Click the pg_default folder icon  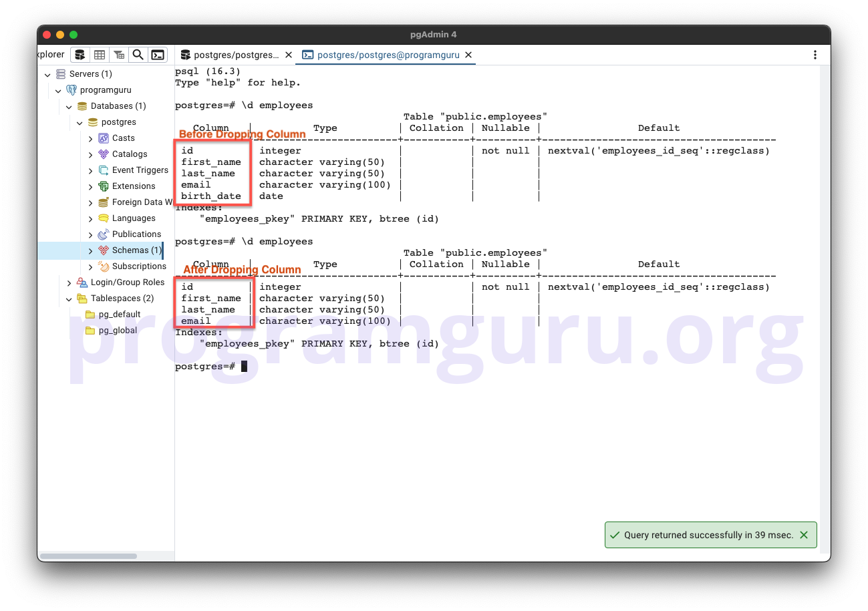pos(90,315)
